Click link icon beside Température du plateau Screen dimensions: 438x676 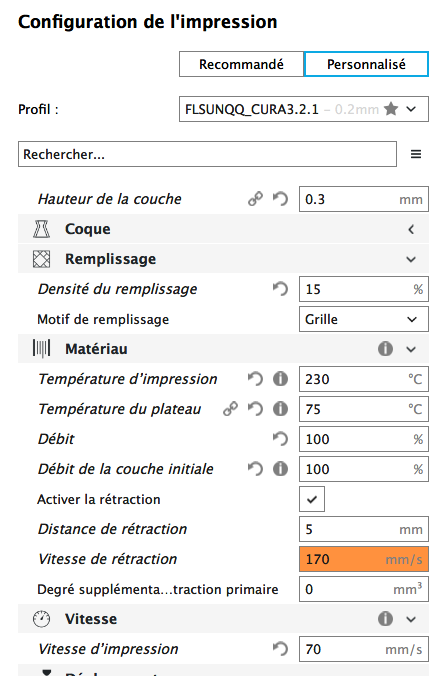click(230, 409)
